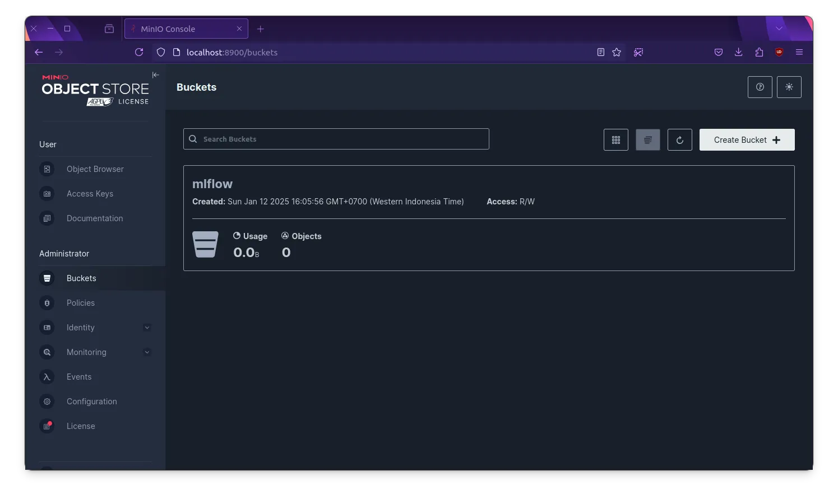This screenshot has width=838, height=504.
Task: Expand the Monitoring submenu chevron
Action: pyautogui.click(x=147, y=352)
